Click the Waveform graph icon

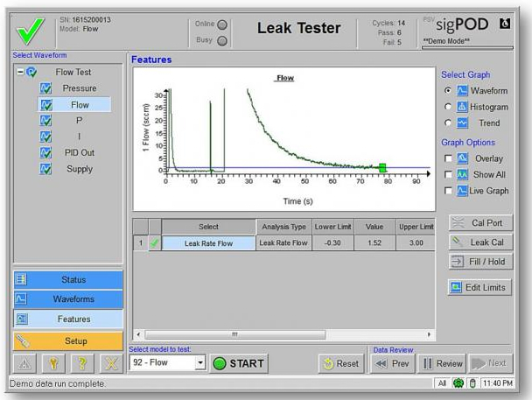pyautogui.click(x=462, y=90)
